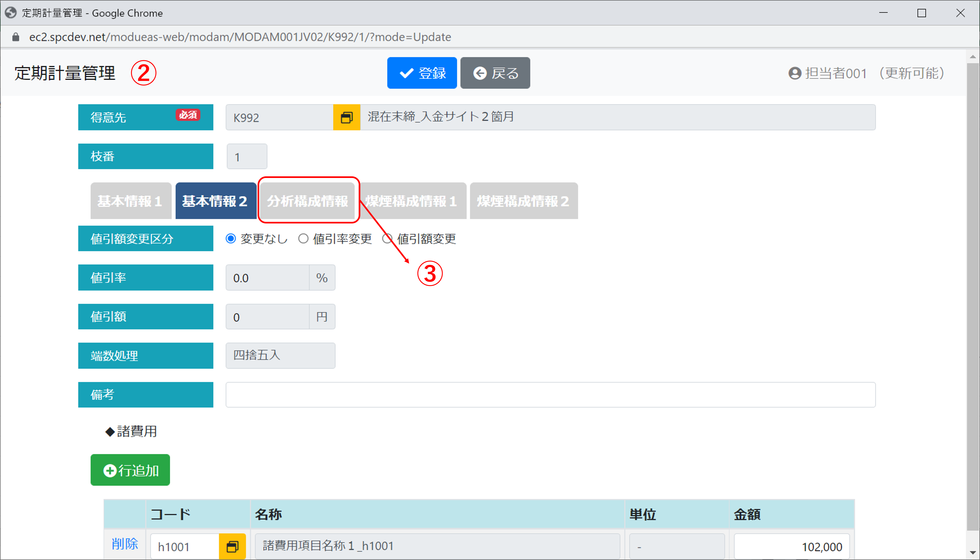Click the scrollbar down arrow
980x560 pixels.
coord(973,553)
